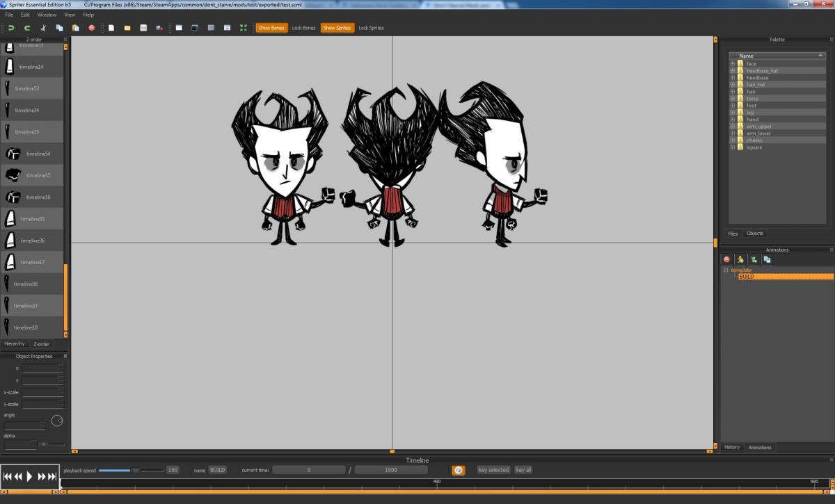Expand the torso folder in Palette
The width and height of the screenshot is (835, 504).
click(733, 99)
